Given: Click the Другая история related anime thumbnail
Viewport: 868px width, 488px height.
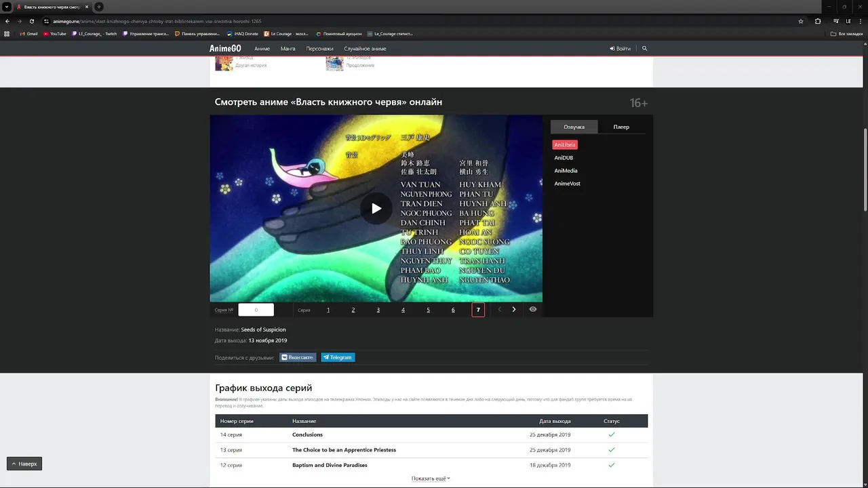Looking at the screenshot, I should click(224, 64).
